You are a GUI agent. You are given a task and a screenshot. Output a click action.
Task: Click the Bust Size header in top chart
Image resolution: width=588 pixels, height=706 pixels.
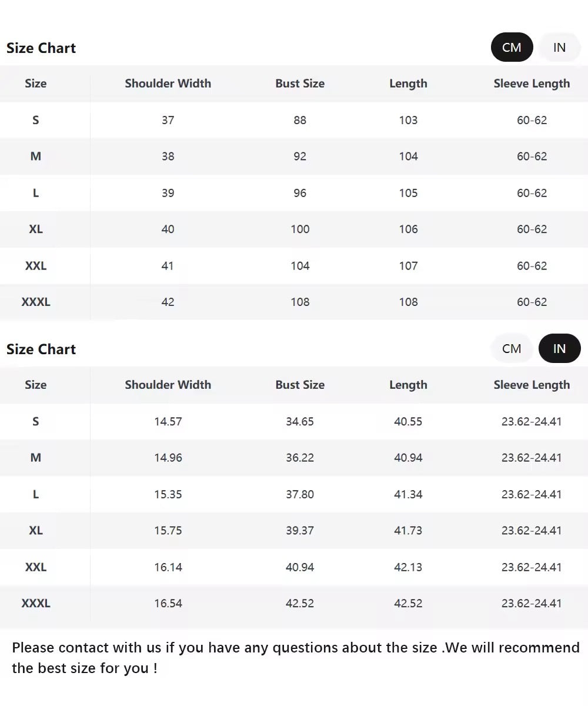(x=300, y=84)
